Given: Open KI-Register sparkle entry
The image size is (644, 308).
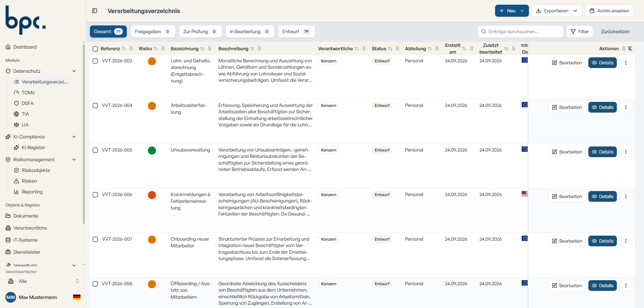Looking at the screenshot, I should coord(33,147).
